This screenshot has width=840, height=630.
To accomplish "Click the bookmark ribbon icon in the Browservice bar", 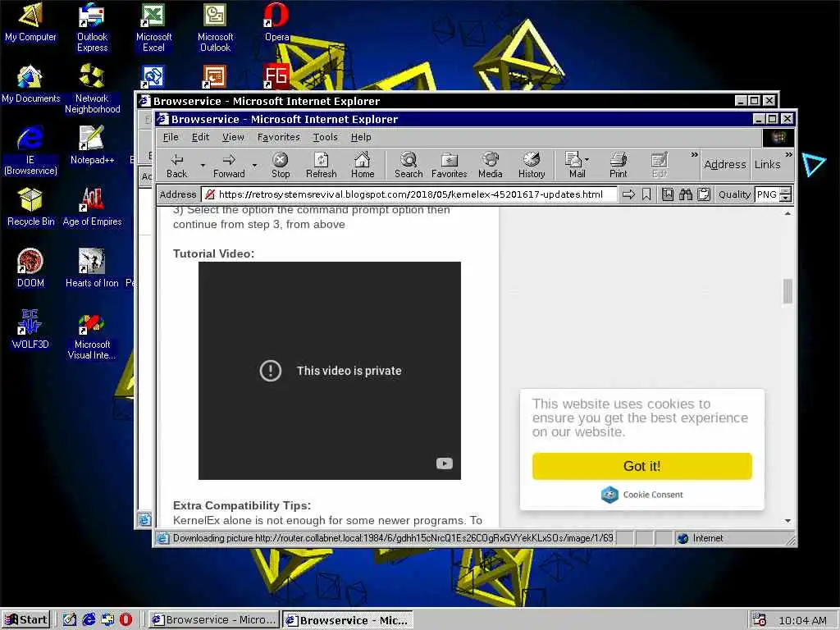I will 646,194.
